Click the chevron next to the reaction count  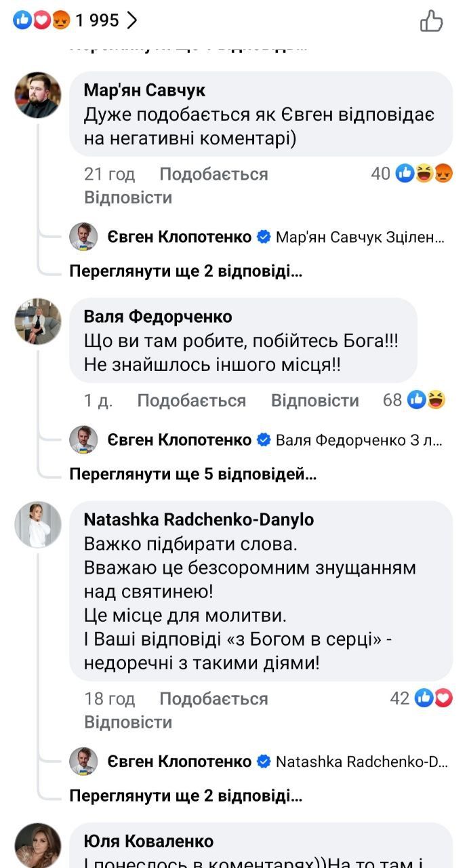click(x=131, y=21)
